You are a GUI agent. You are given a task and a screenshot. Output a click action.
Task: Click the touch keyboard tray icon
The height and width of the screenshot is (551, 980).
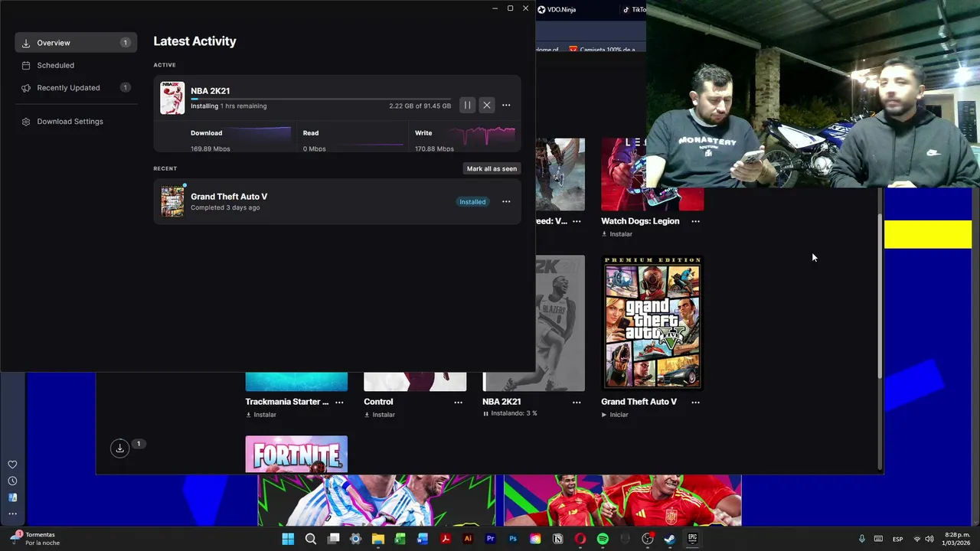(x=878, y=539)
